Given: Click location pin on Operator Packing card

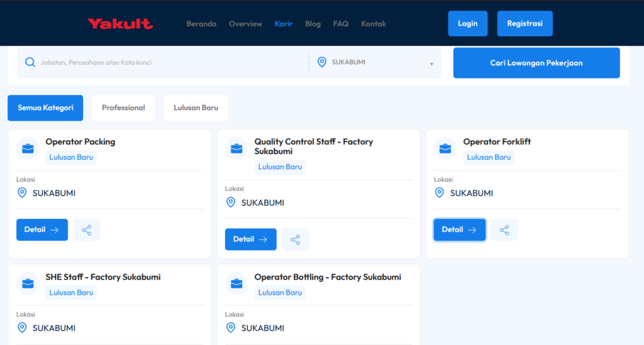Looking at the screenshot, I should tap(22, 193).
